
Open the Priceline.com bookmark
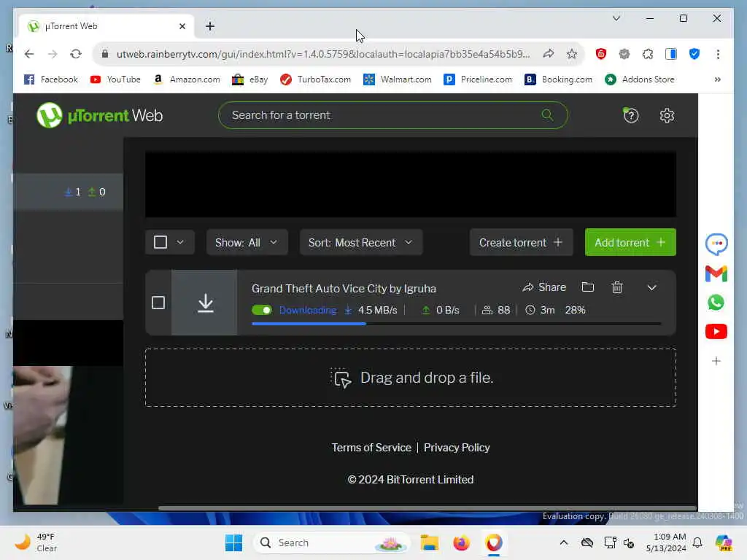tap(479, 79)
